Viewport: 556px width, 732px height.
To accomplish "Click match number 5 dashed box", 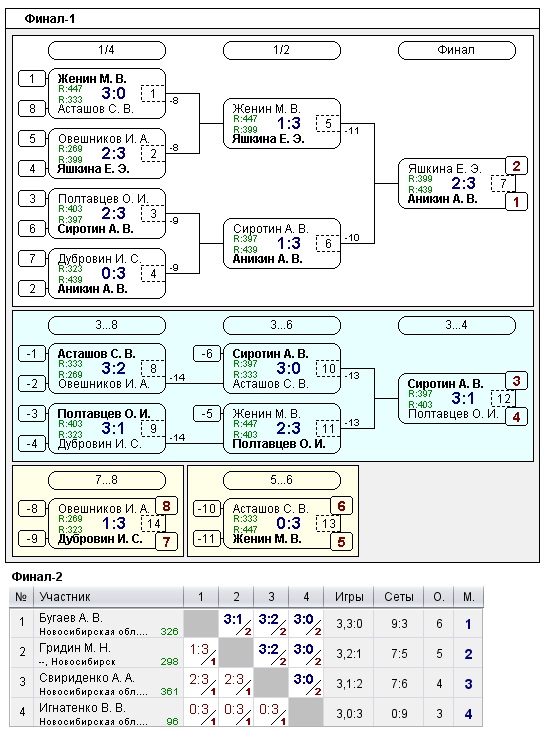I will (x=328, y=124).
